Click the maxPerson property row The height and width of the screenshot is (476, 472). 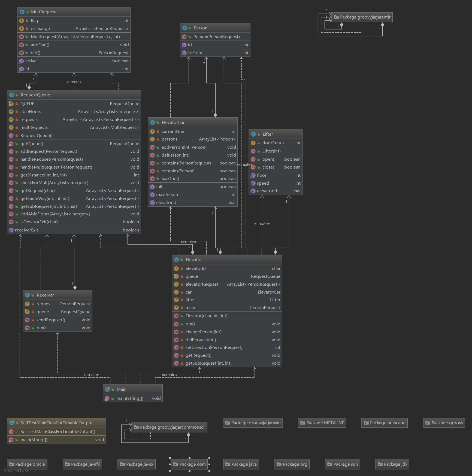[193, 195]
